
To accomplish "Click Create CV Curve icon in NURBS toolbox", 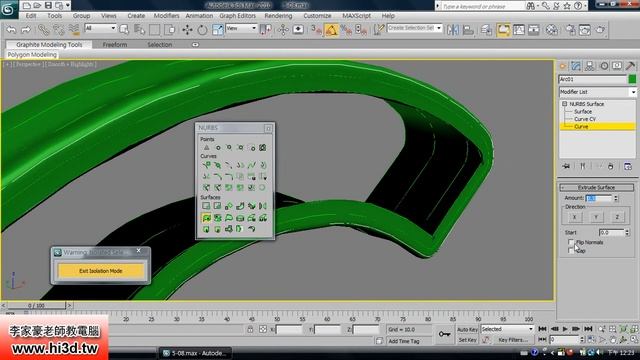I will tap(207, 165).
